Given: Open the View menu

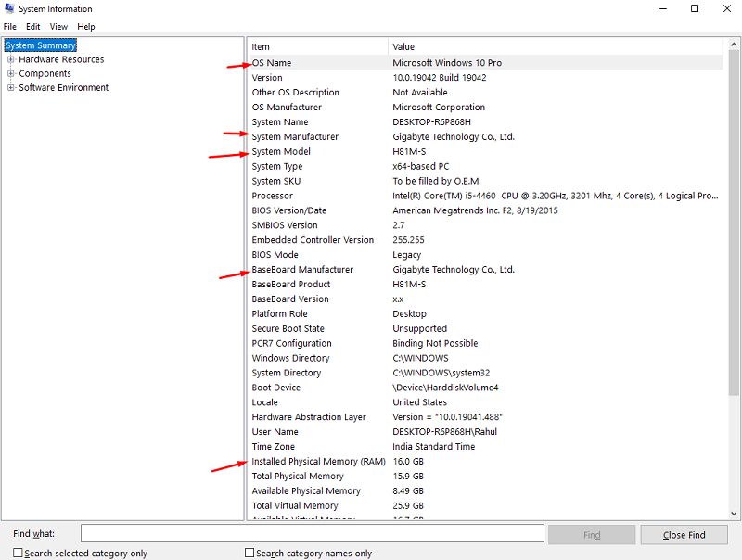Looking at the screenshot, I should point(58,27).
